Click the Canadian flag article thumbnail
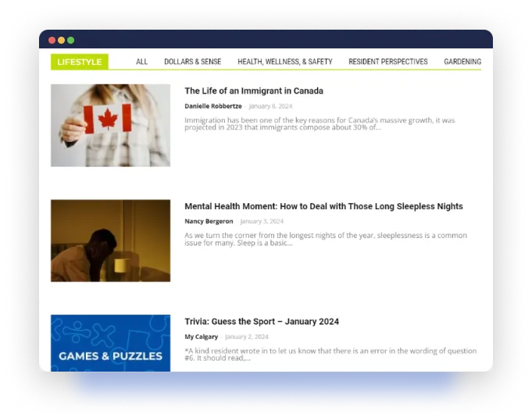Viewport: 532px width, 420px height. (x=111, y=126)
